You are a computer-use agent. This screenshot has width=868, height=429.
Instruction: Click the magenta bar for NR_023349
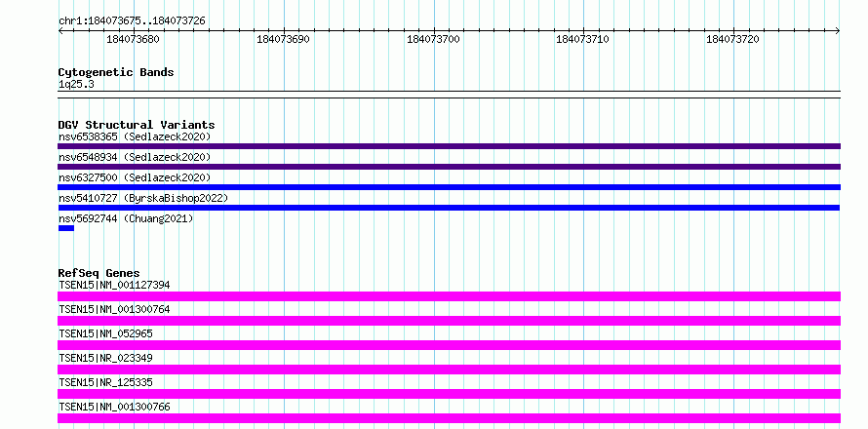click(x=449, y=370)
